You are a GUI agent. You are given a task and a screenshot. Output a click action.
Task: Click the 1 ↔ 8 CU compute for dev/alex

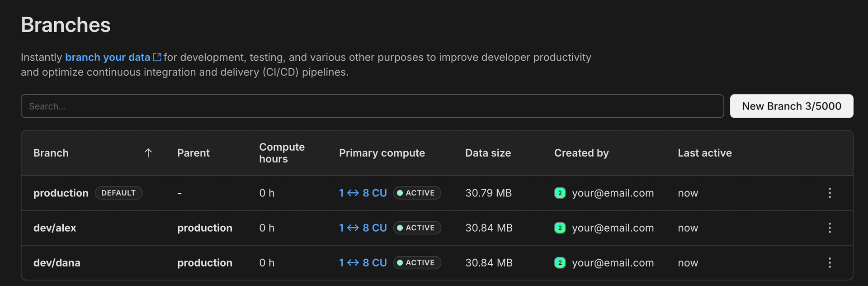coord(363,228)
